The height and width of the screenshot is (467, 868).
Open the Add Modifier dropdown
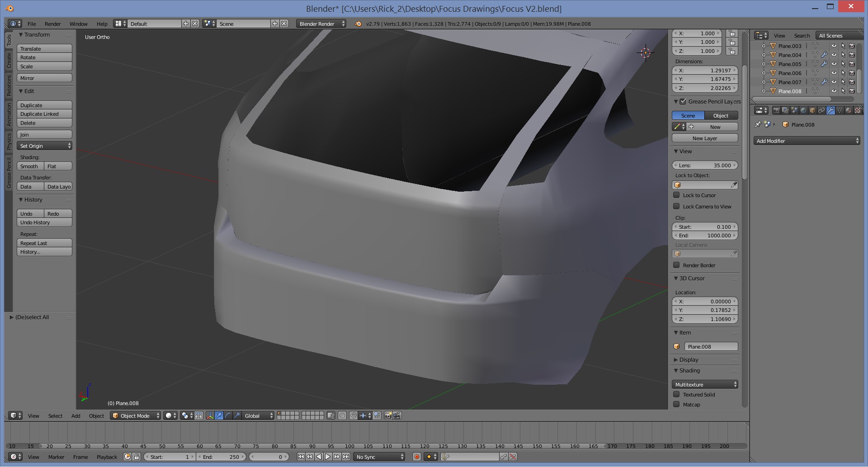pyautogui.click(x=807, y=141)
